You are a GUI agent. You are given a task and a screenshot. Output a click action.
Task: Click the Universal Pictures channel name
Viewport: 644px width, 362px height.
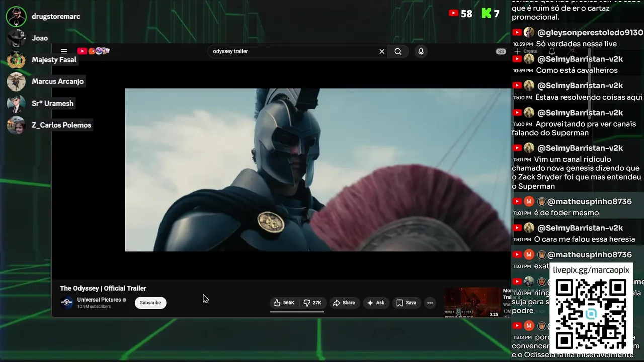(99, 300)
